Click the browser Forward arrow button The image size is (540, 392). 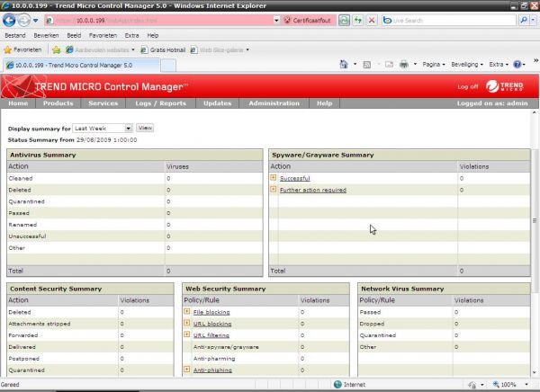[24, 21]
